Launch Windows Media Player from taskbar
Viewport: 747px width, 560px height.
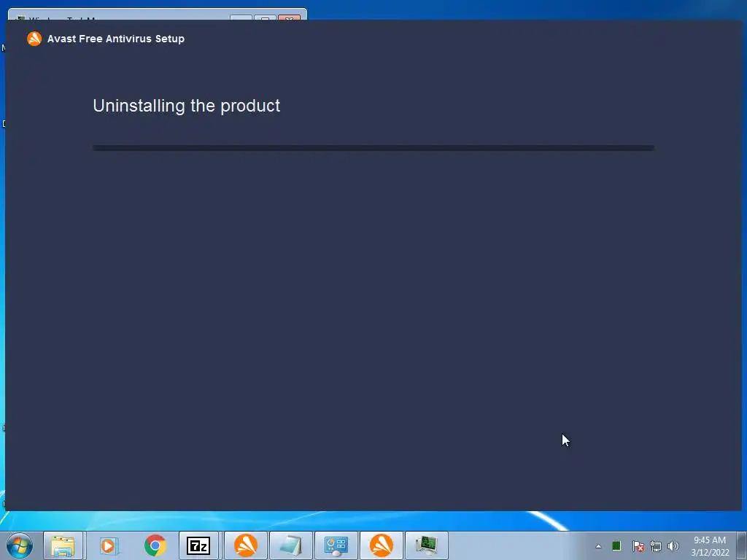109,545
